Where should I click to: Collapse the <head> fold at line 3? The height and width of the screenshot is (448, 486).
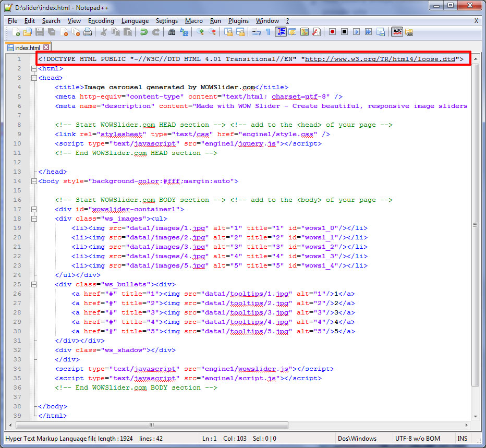click(34, 78)
